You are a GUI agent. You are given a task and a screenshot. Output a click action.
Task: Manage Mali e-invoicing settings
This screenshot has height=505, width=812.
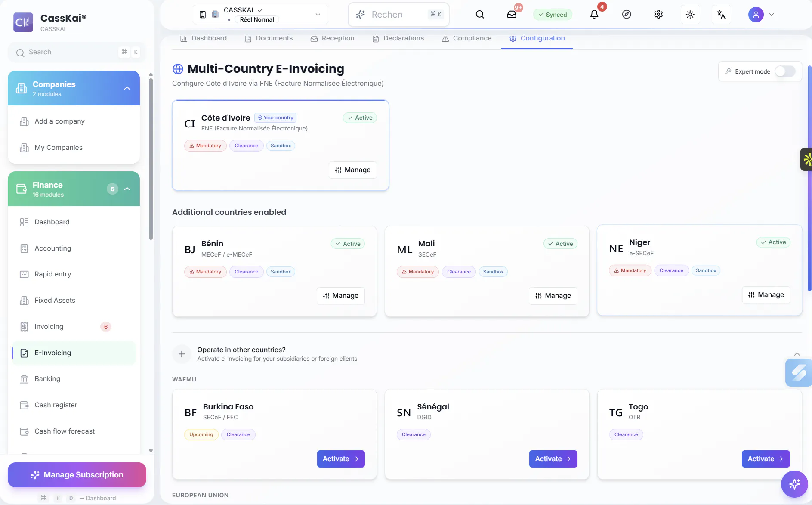553,296
